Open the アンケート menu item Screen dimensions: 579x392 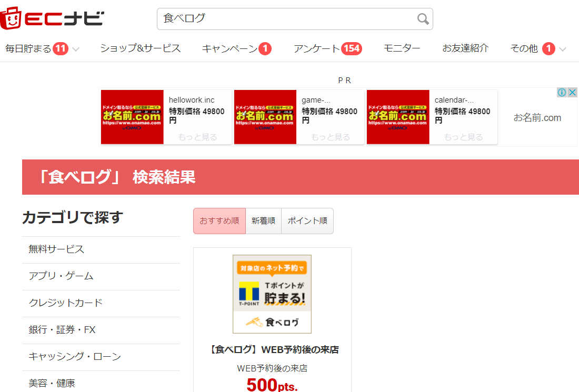[316, 48]
